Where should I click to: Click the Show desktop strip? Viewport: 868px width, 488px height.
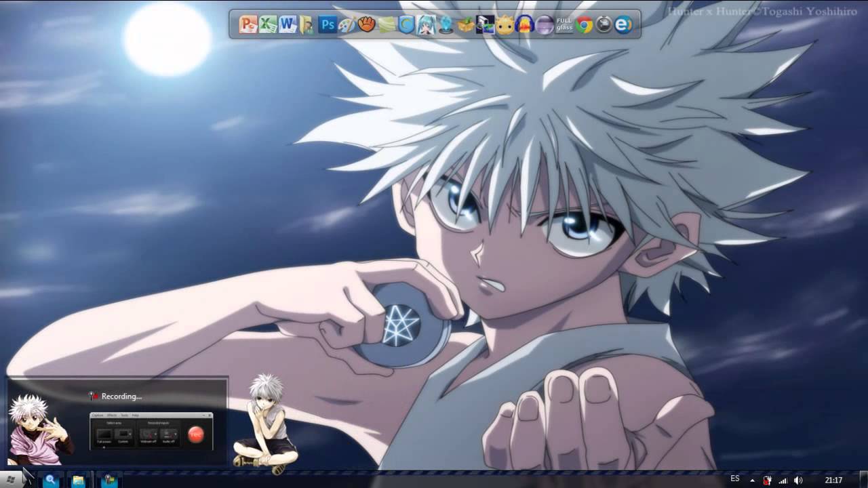(863, 481)
